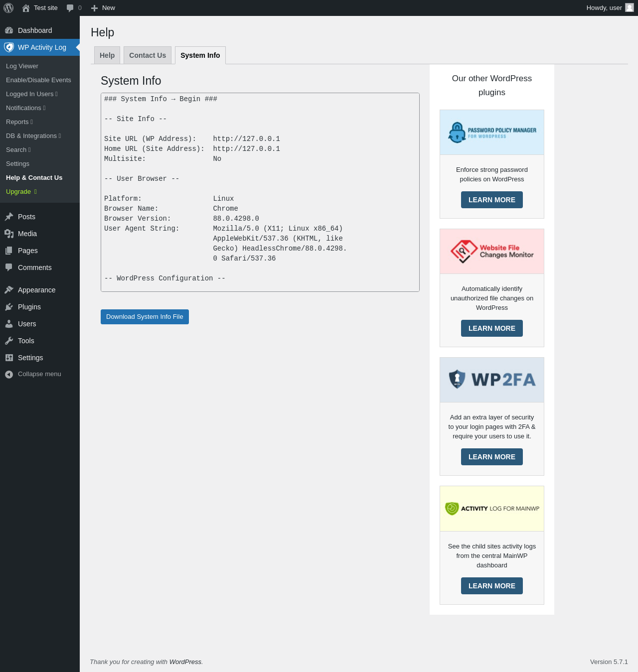Open Settings under WP Activity Log
Viewport: 638px width, 672px height.
17,164
